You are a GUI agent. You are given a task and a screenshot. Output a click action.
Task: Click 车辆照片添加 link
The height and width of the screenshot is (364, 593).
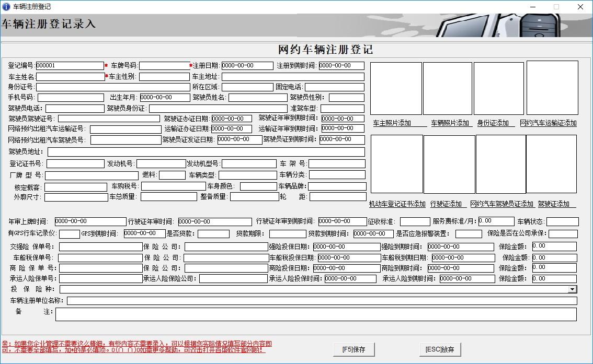450,123
